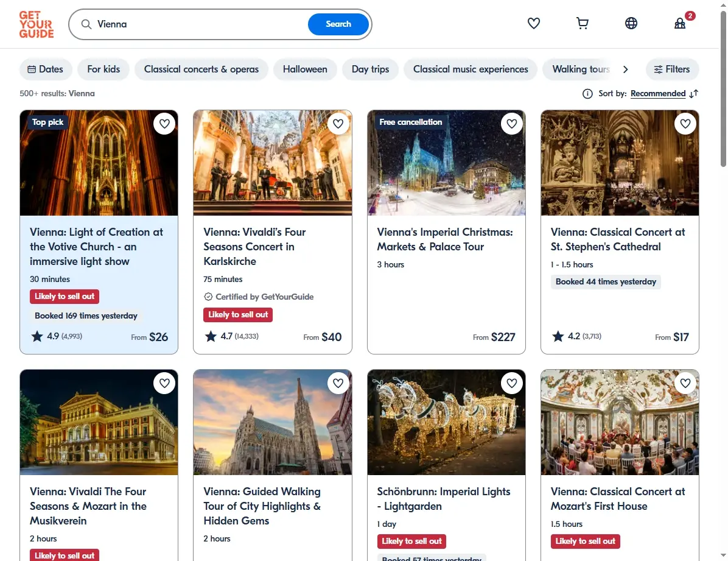Viewport: 728px width, 561px height.
Task: Open Vivaldi's Four Seasons in Karlskirche title
Action: coord(254,247)
